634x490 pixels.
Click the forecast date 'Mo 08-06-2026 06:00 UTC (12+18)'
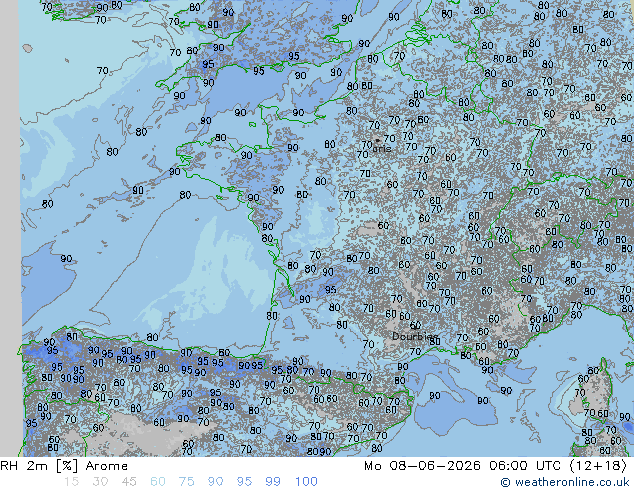[495, 466]
